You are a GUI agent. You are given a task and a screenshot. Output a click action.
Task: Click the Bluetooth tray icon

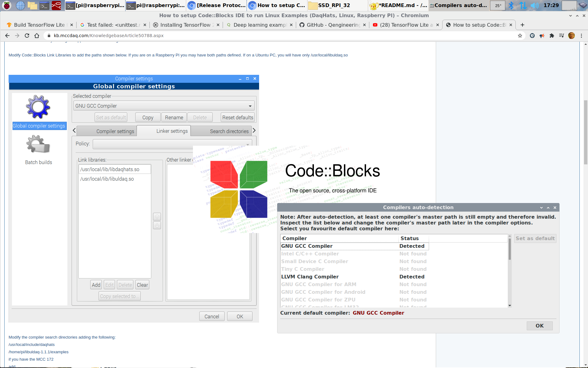point(511,5)
